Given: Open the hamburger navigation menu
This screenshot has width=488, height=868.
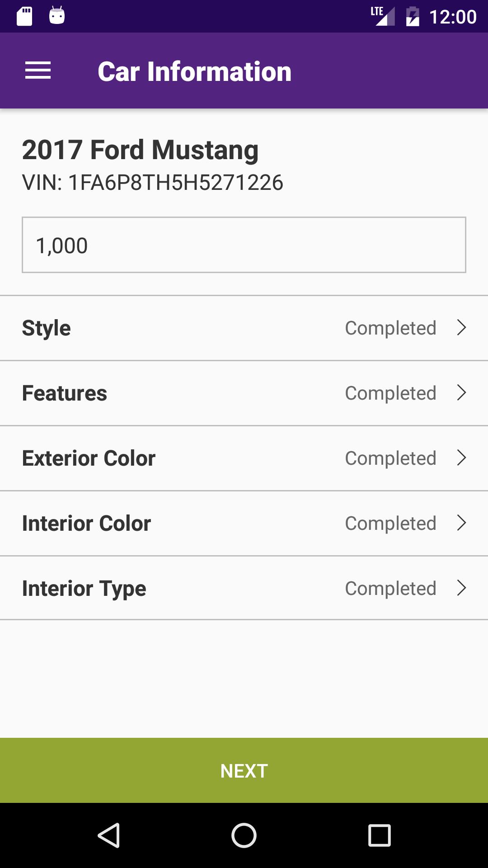Looking at the screenshot, I should pyautogui.click(x=38, y=71).
